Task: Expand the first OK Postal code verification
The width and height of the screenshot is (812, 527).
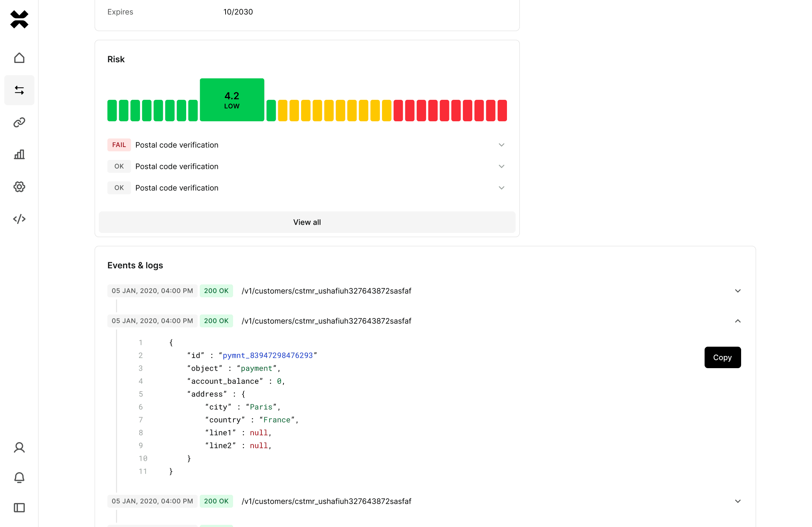Action: click(x=501, y=166)
